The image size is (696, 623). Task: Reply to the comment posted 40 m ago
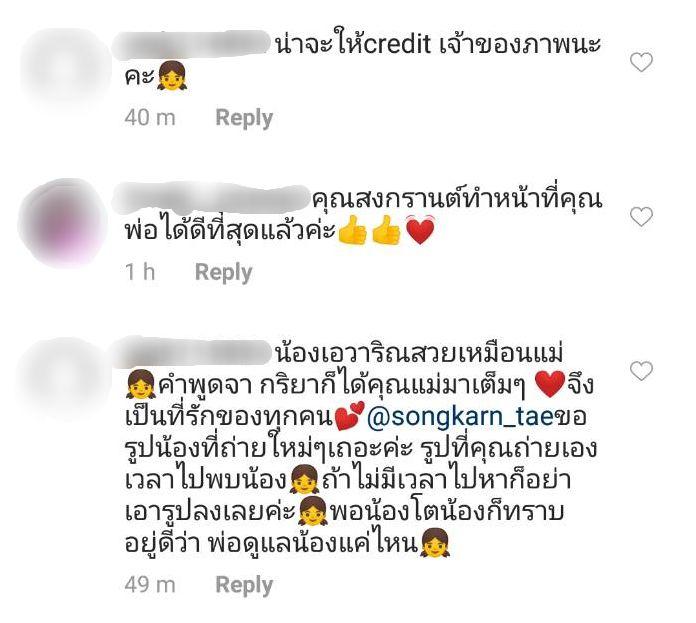click(244, 118)
